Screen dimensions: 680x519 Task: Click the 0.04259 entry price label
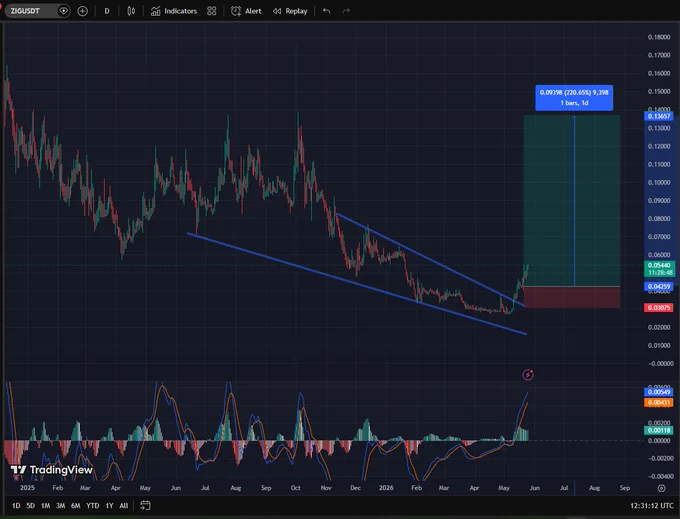tap(659, 286)
